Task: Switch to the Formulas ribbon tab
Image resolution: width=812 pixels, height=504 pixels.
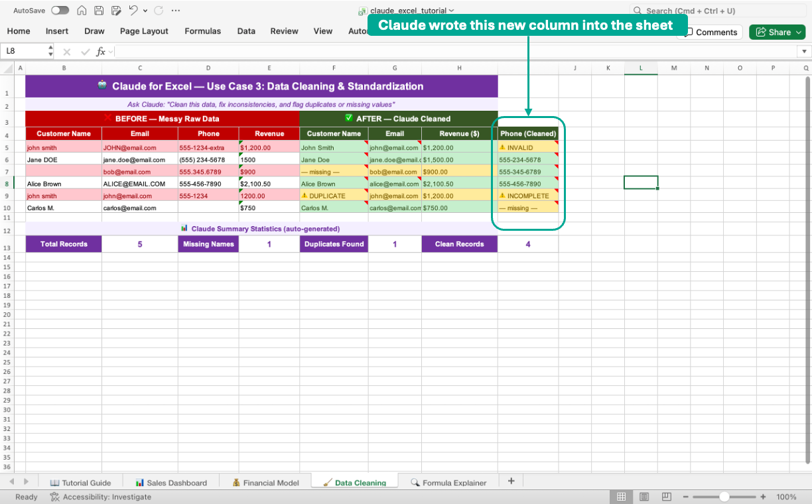Action: tap(202, 31)
